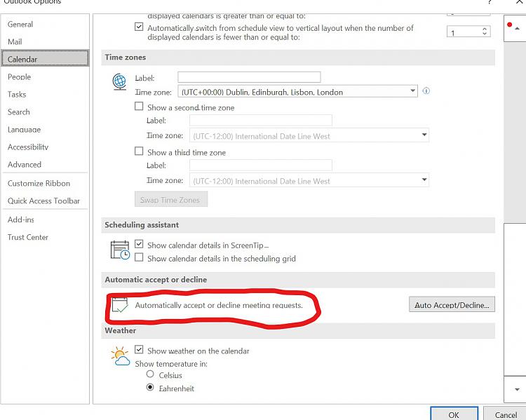Enable Show a second time zone
This screenshot has width=526, height=420.
point(139,107)
